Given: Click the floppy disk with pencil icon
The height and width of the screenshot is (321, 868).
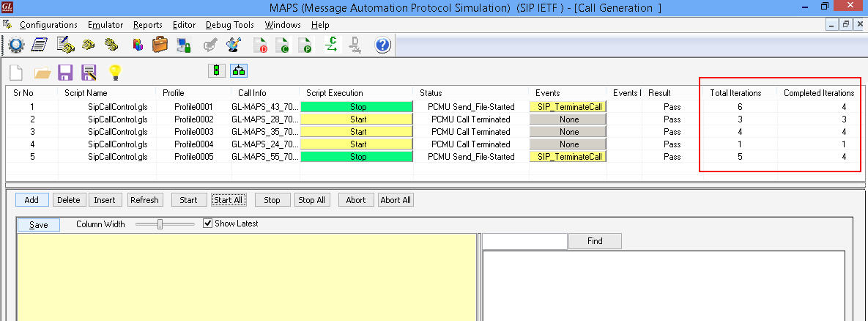Looking at the screenshot, I should click(x=89, y=73).
